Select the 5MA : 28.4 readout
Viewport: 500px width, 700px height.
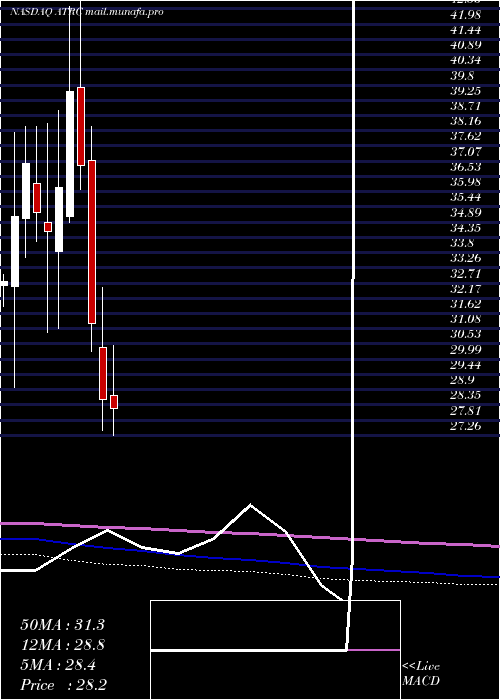click(x=58, y=665)
